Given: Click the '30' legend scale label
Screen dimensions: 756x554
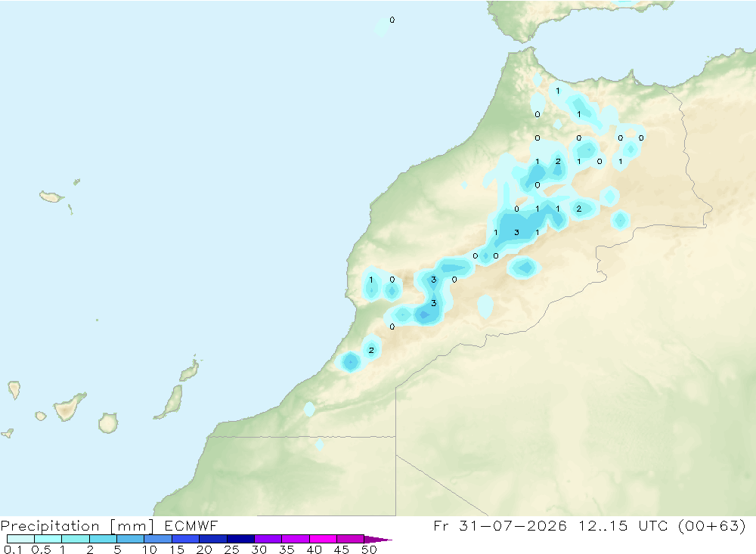Looking at the screenshot, I should 259,549.
